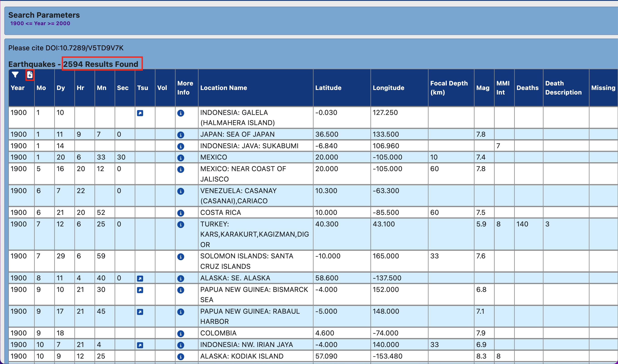The height and width of the screenshot is (364, 618).
Task: Open more info for Colombia earthquake
Action: pyautogui.click(x=181, y=334)
